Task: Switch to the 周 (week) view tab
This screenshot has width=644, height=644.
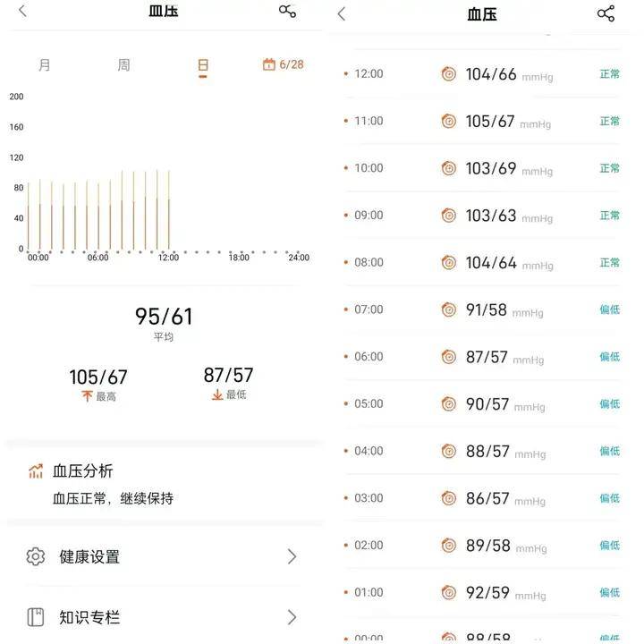Action: pos(123,65)
